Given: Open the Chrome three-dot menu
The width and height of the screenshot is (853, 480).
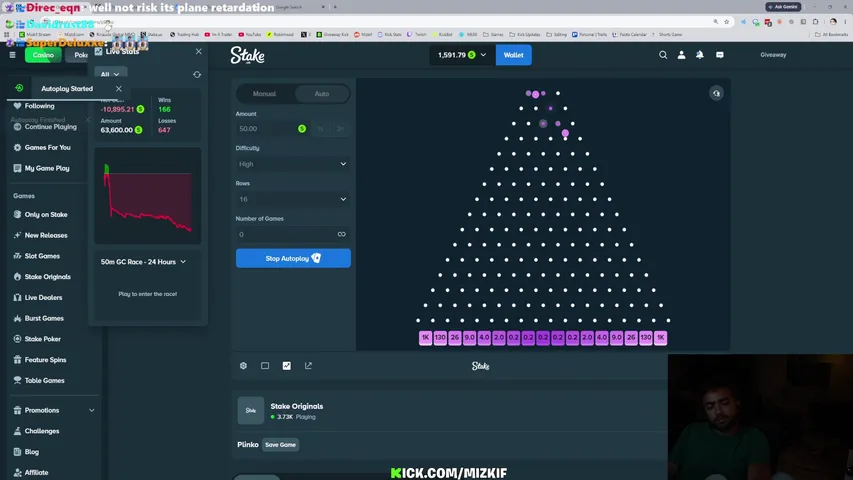Looking at the screenshot, I should point(845,22).
